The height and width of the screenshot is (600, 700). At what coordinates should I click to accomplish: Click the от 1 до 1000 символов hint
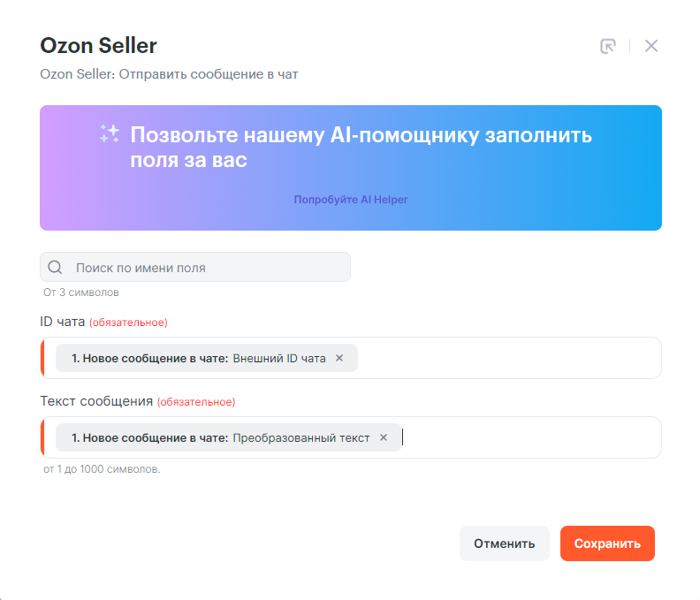point(102,469)
